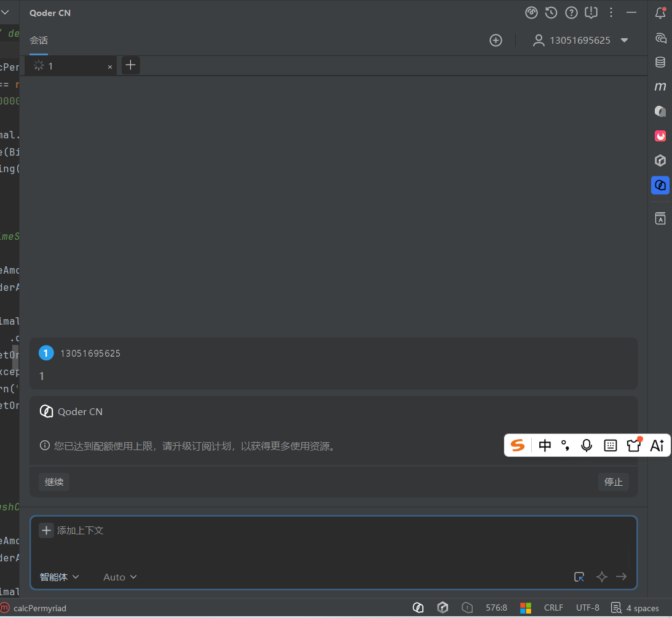
Task: Click the gray hexagon status bar icon
Action: click(x=467, y=608)
